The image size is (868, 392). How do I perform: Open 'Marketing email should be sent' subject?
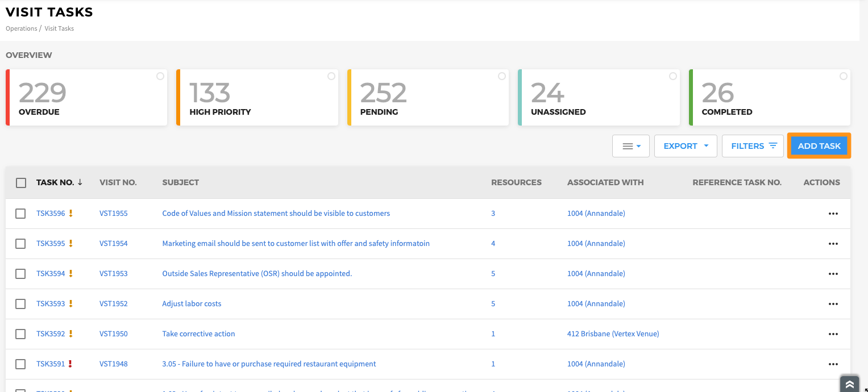click(x=296, y=244)
